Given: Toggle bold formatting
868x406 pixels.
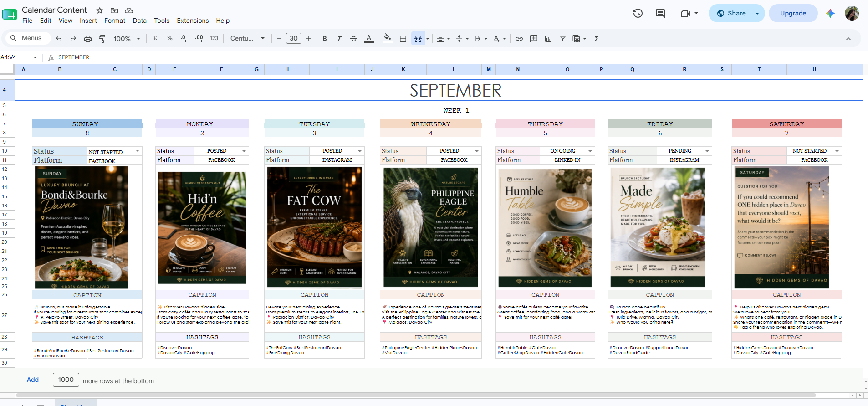Looking at the screenshot, I should [x=324, y=39].
